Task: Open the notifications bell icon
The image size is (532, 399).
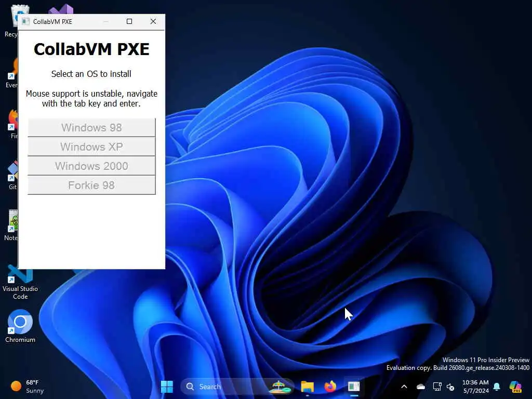Action: point(497,387)
